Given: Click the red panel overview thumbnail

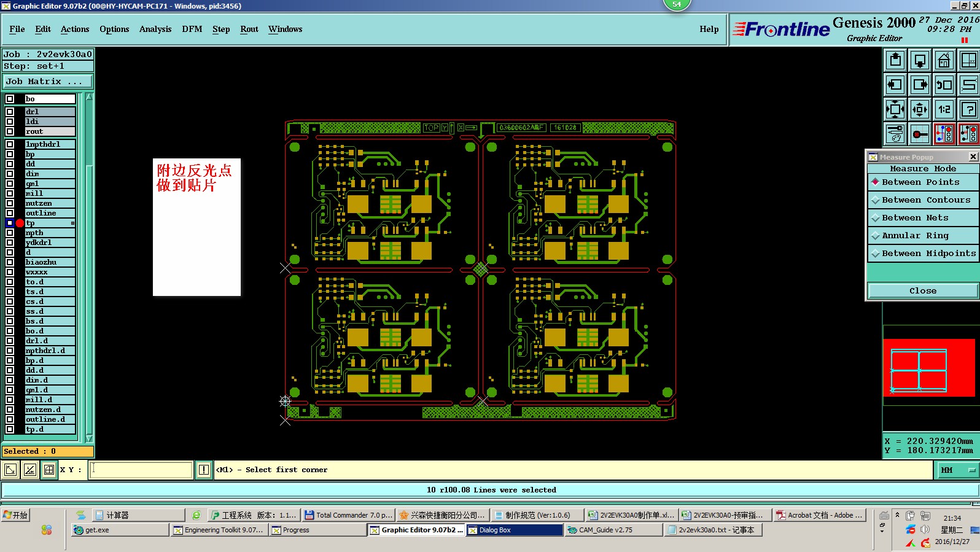Looking at the screenshot, I should [929, 368].
